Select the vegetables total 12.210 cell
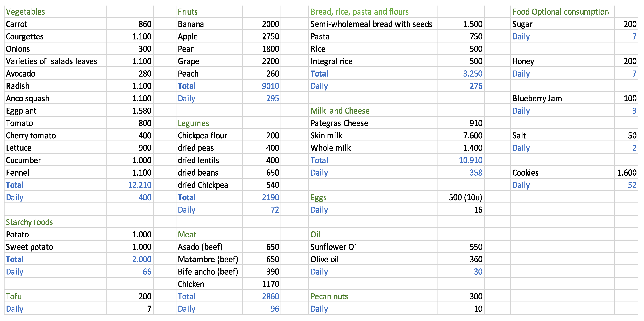 click(140, 185)
